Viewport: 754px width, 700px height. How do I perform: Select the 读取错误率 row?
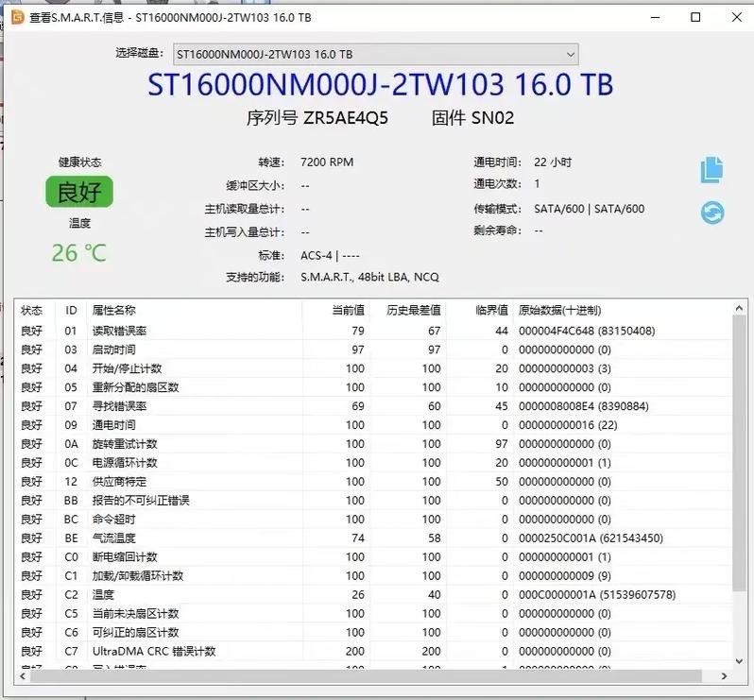coord(373,331)
